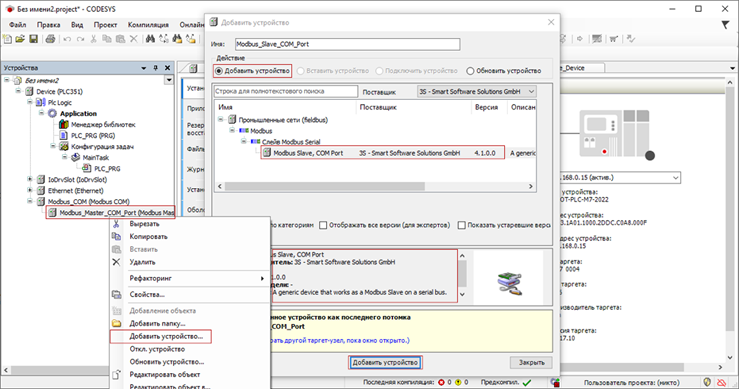Click the Добавить устройство button at dialog bottom
The height and width of the screenshot is (389, 739).
pyautogui.click(x=385, y=363)
